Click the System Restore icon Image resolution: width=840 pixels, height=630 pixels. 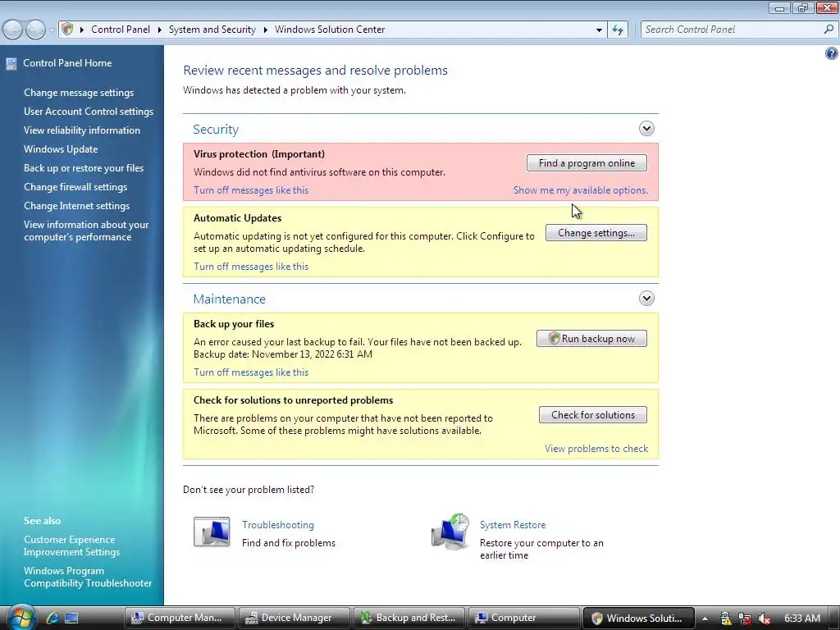pos(450,532)
